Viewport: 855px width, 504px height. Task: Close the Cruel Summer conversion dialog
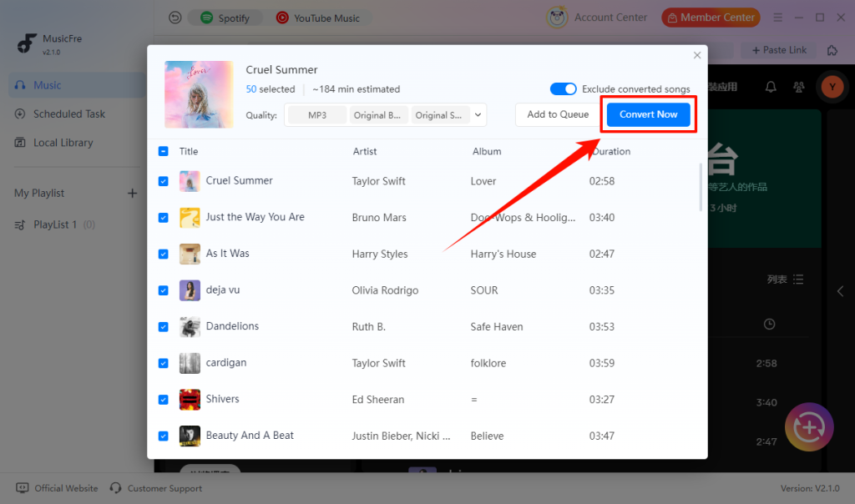pos(697,55)
